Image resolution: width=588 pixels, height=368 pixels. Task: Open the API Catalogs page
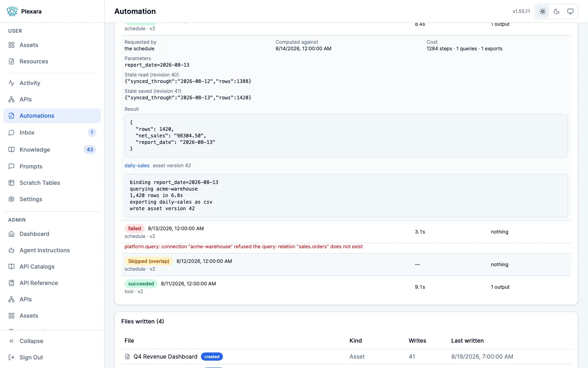[52, 267]
